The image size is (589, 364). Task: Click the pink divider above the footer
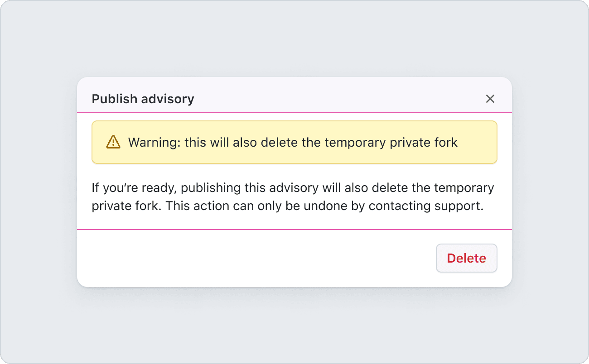[294, 230]
